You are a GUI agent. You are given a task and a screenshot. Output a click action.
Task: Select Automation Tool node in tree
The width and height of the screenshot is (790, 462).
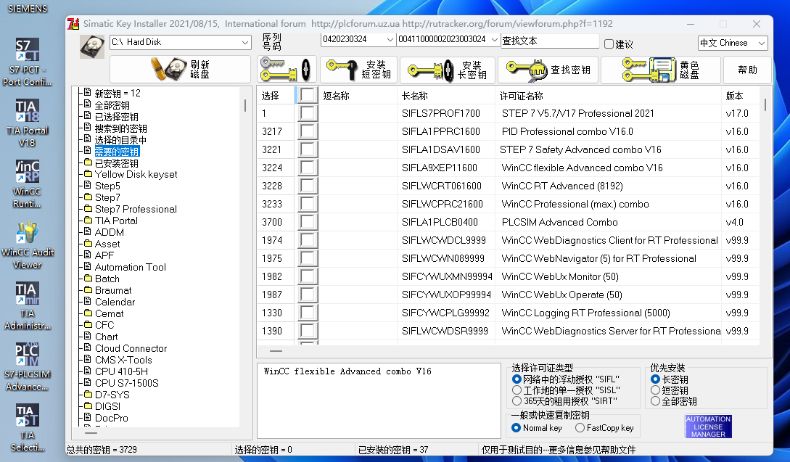click(x=130, y=267)
